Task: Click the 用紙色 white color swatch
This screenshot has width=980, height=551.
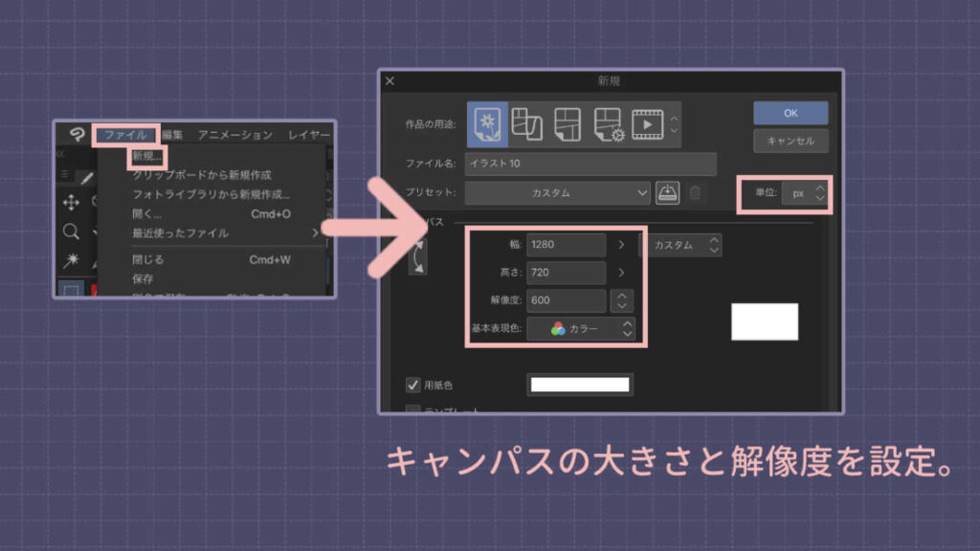Action: (x=580, y=385)
